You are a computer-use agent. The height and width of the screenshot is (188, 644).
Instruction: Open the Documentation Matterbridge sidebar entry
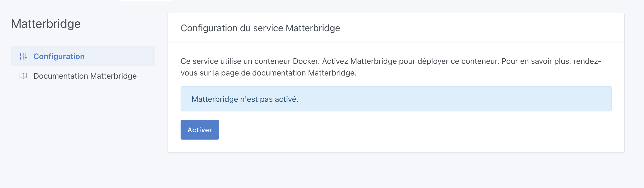point(85,76)
